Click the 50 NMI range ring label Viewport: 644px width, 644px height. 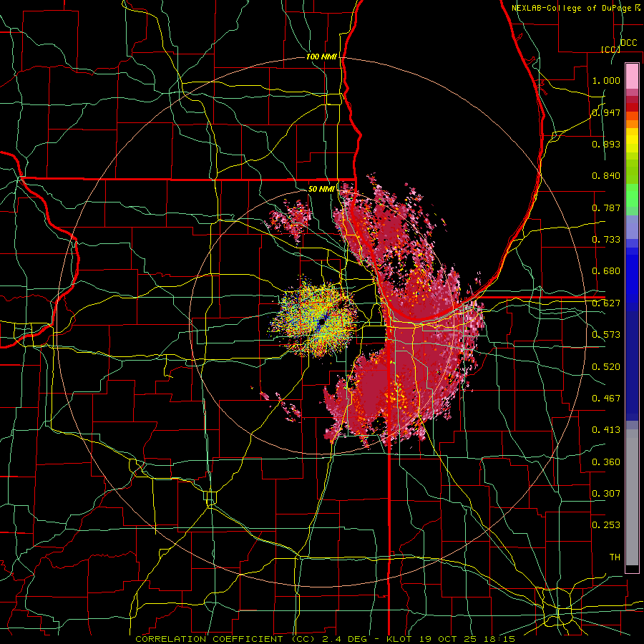pos(321,189)
